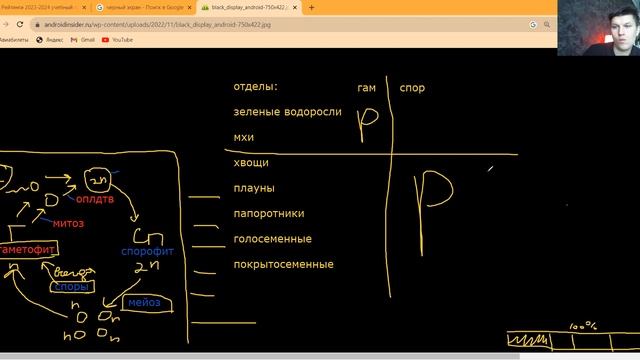
Task: Click the horizontal scrollbar at page bottom
Action: click(x=260, y=356)
